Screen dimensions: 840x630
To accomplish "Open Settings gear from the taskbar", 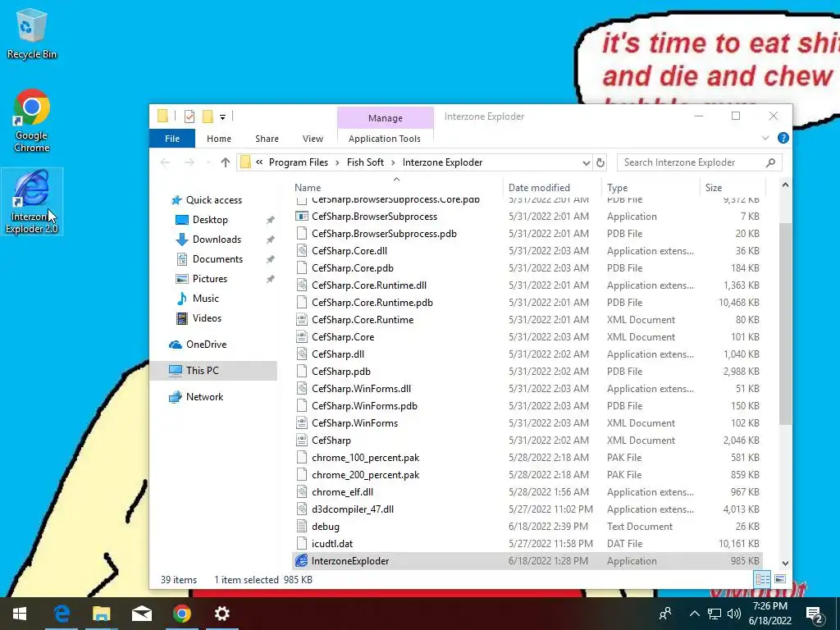I will pyautogui.click(x=221, y=614).
